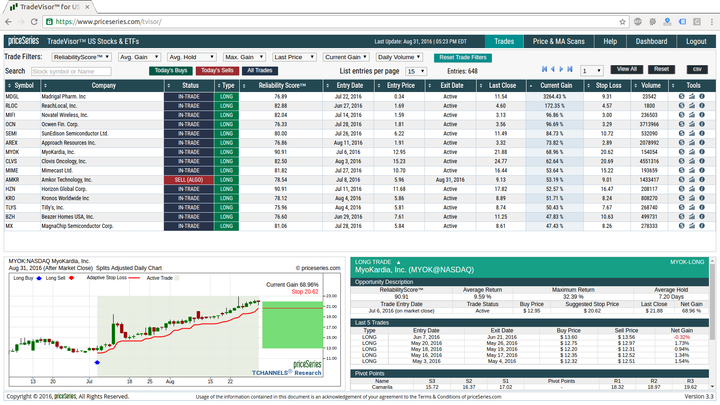Open Last Price filter dropdown
This screenshot has width=720, height=405.
[294, 57]
